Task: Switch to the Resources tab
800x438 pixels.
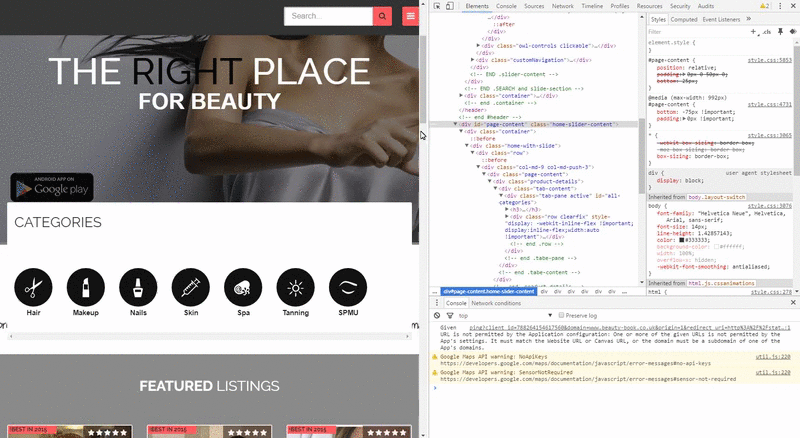Action: tap(649, 6)
